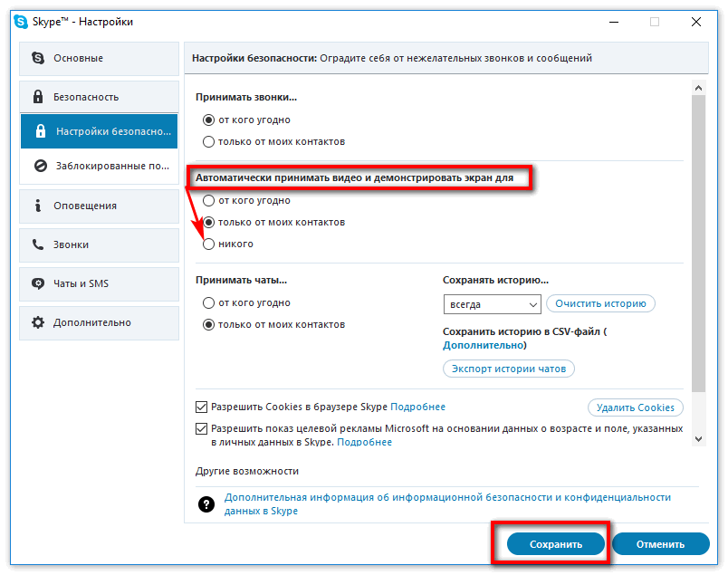
Task: Click the Skype logo icon in title bar
Action: 21,22
